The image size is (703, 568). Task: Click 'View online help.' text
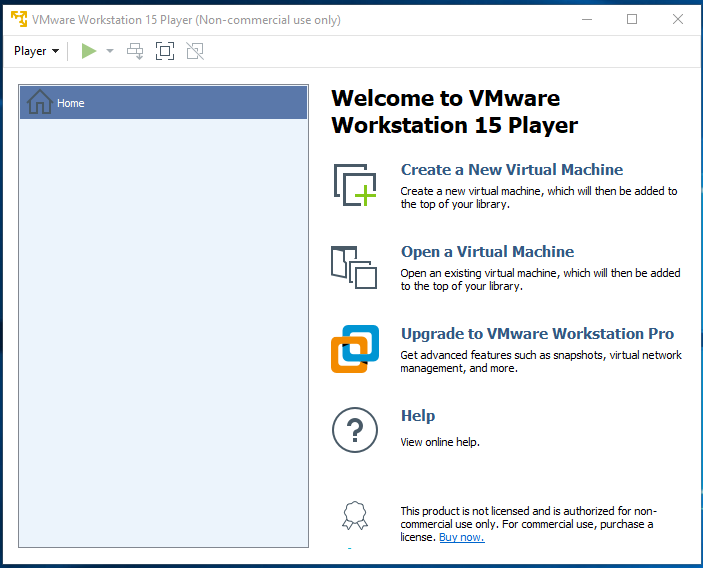pyautogui.click(x=440, y=442)
